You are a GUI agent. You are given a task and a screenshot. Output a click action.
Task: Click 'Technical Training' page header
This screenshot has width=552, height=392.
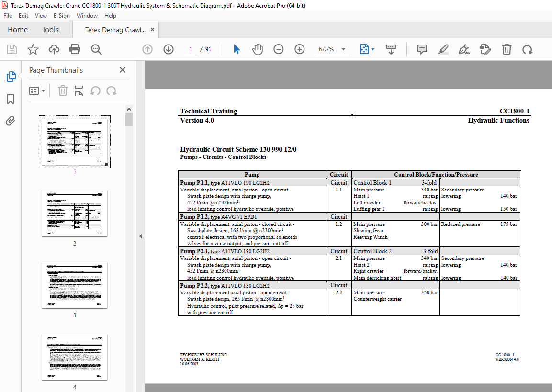click(x=209, y=111)
